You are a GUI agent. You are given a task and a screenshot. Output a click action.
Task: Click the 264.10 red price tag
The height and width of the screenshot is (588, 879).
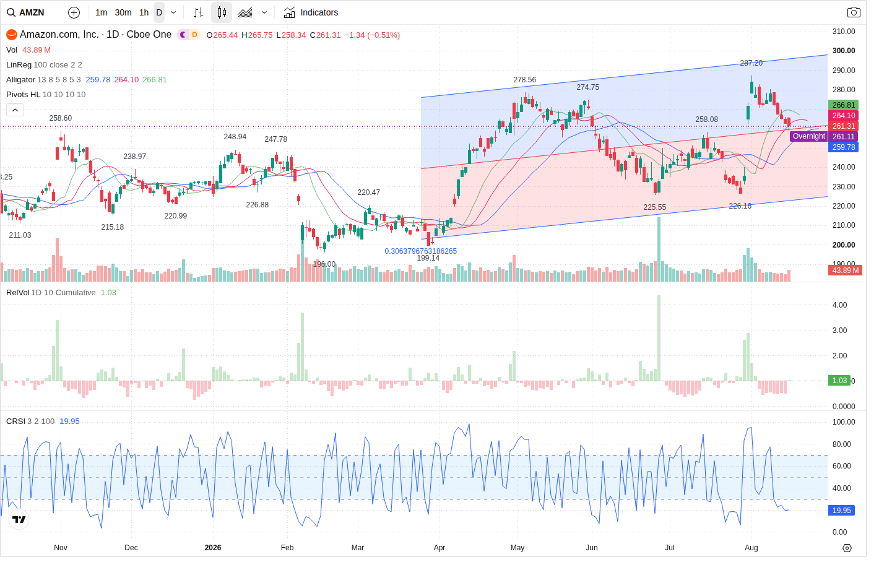843,116
